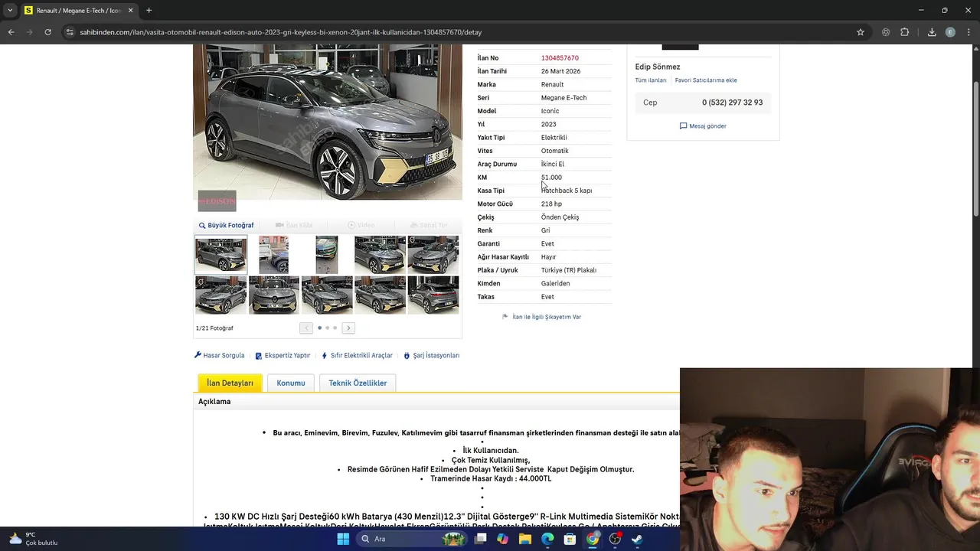This screenshot has width=980, height=551.
Task: Select the third photo pagination dot
Action: (335, 328)
